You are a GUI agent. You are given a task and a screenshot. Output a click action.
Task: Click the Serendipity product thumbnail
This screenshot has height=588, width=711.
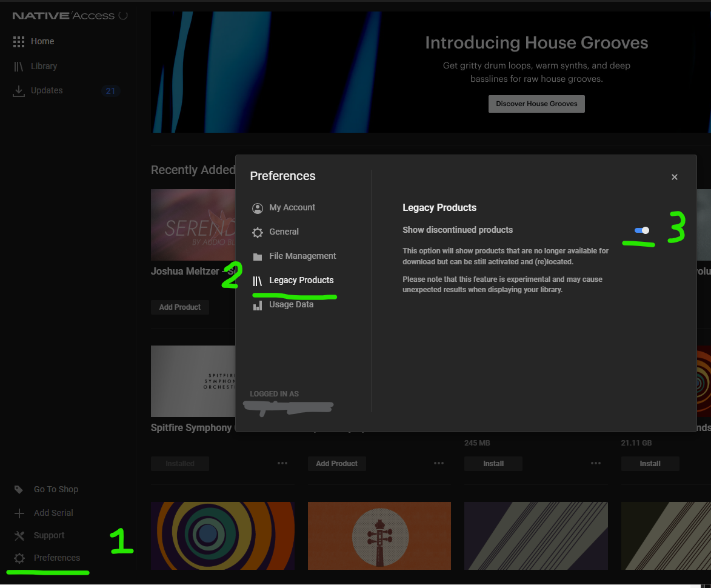point(193,224)
